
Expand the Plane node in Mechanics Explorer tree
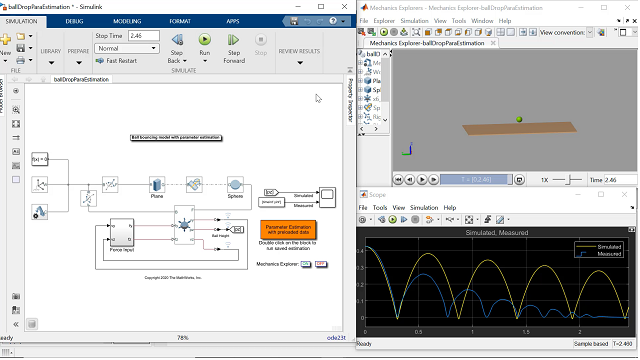(x=360, y=80)
